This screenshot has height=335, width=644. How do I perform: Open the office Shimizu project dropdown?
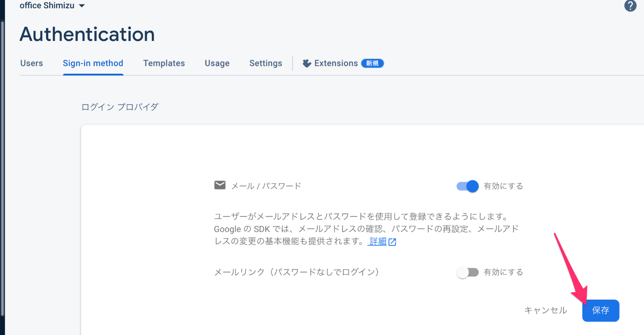coord(52,6)
